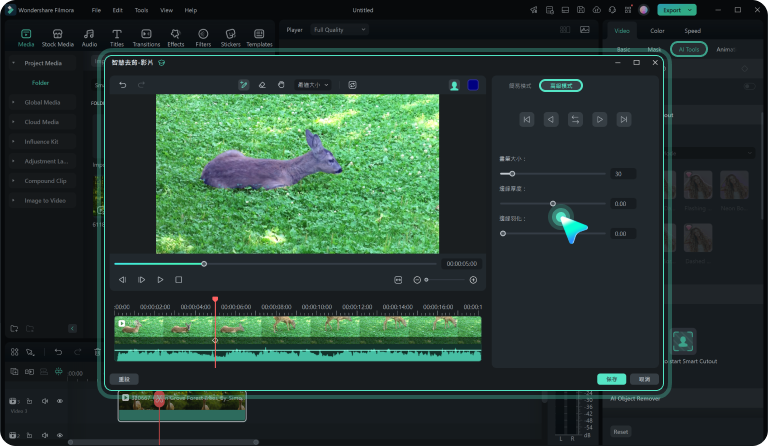Expand the Image to Video tree node
Image resolution: width=768 pixels, height=446 pixels.
point(13,200)
